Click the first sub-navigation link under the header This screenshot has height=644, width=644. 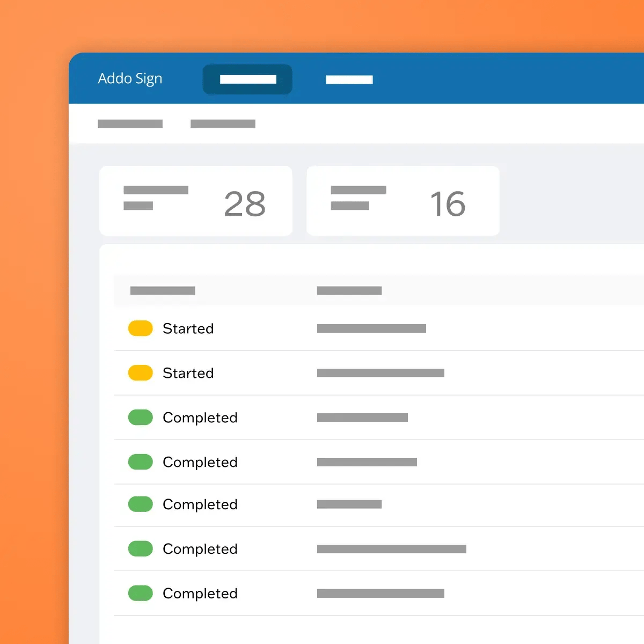click(x=130, y=124)
